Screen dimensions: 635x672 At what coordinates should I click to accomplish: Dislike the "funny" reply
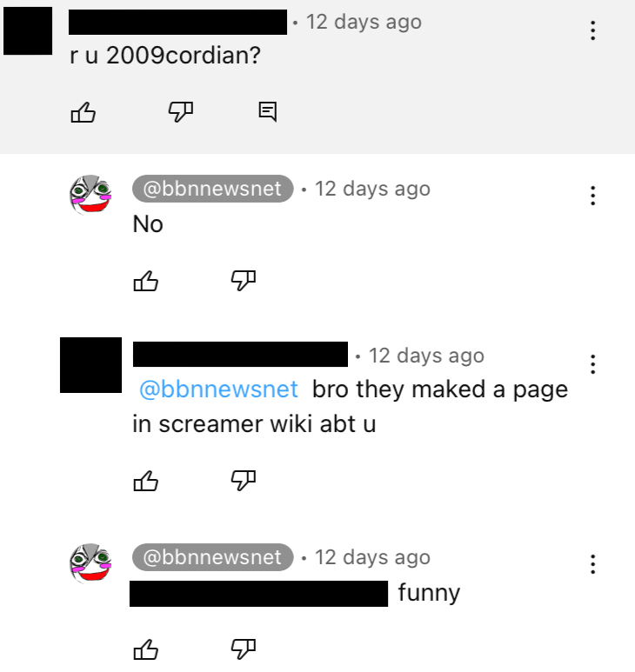point(243,649)
